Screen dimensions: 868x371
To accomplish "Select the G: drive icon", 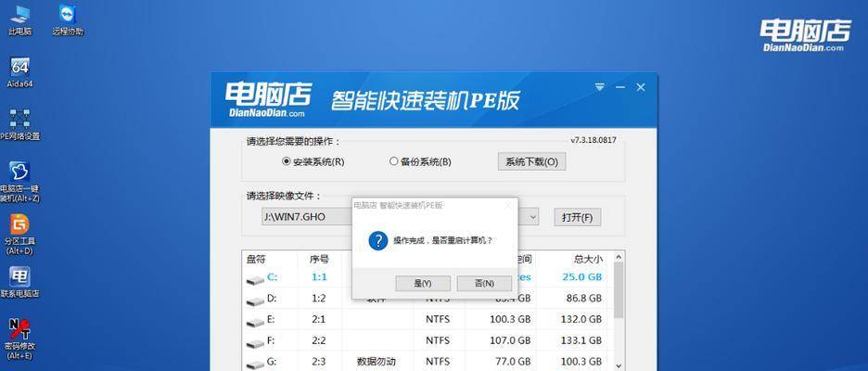I will 255,365.
